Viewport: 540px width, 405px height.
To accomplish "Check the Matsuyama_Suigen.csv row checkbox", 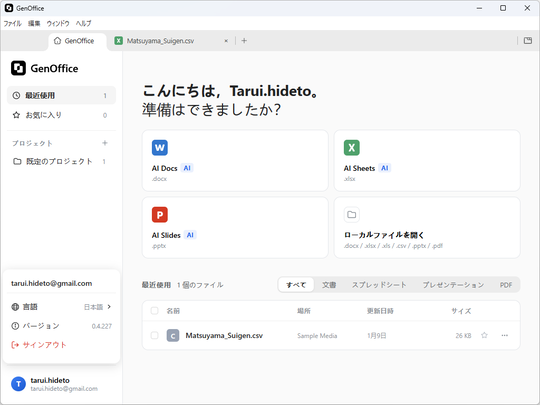I will pyautogui.click(x=155, y=335).
